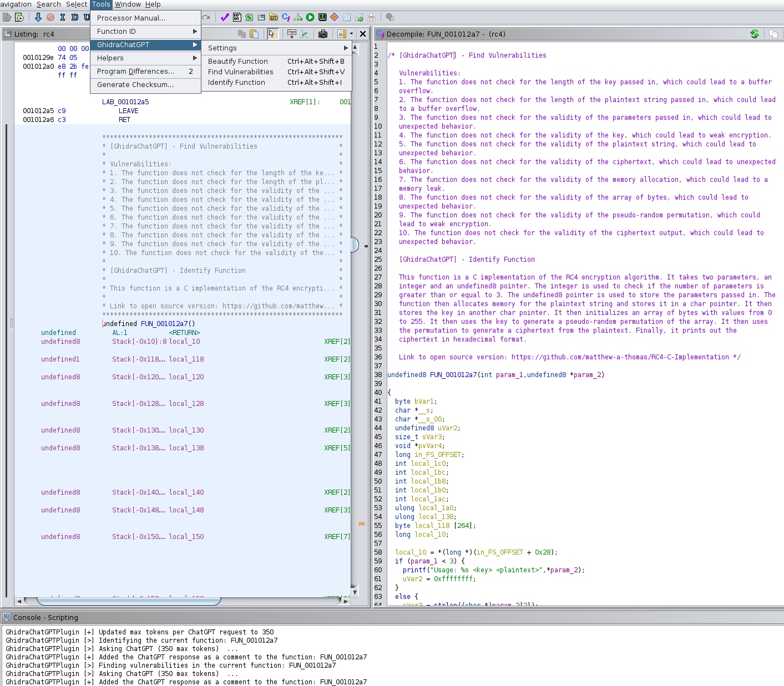Click function name FUN_001012a7 in the Listing

(164, 324)
